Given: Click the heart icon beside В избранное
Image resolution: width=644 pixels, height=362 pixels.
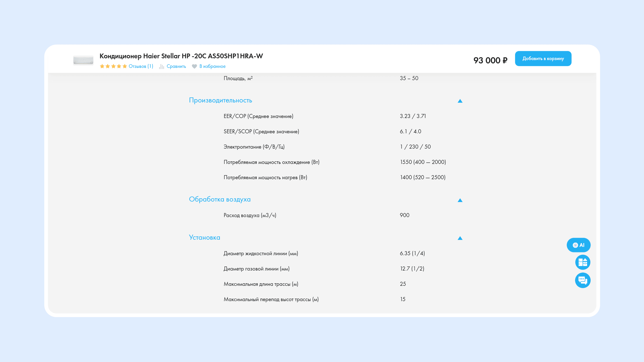Looking at the screenshot, I should (194, 66).
